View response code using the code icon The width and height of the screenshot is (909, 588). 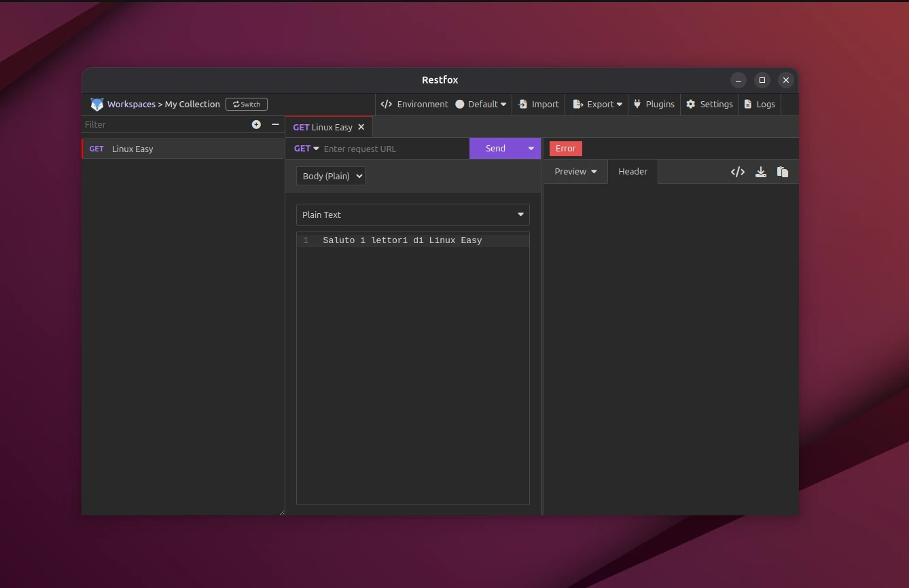737,172
